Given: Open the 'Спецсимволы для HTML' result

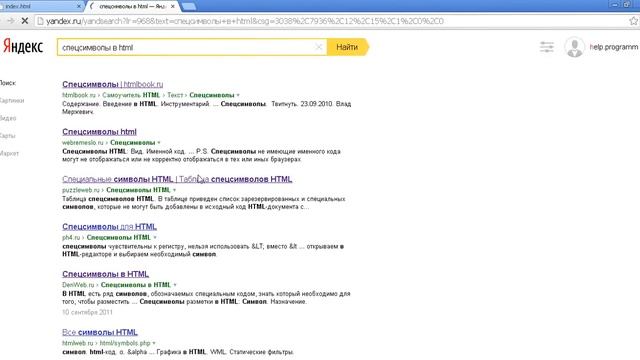Looking at the screenshot, I should point(109,227).
